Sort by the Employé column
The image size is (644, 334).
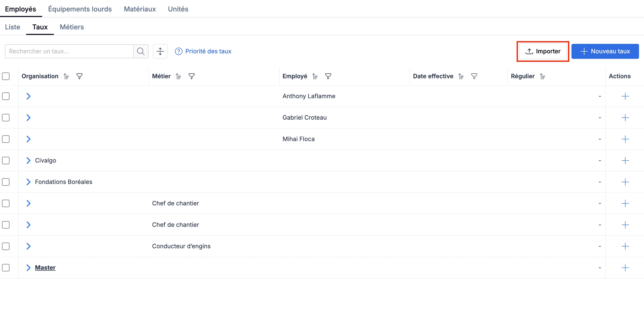[x=315, y=76]
